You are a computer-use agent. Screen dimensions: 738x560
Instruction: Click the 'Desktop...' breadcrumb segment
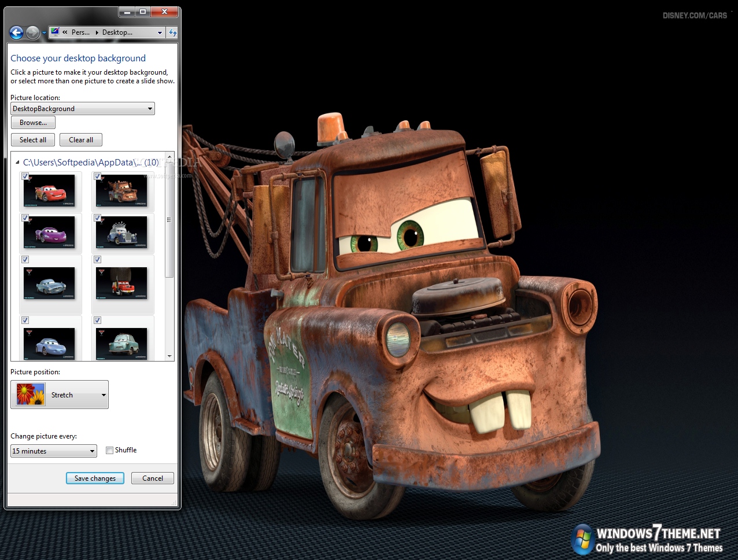117,32
